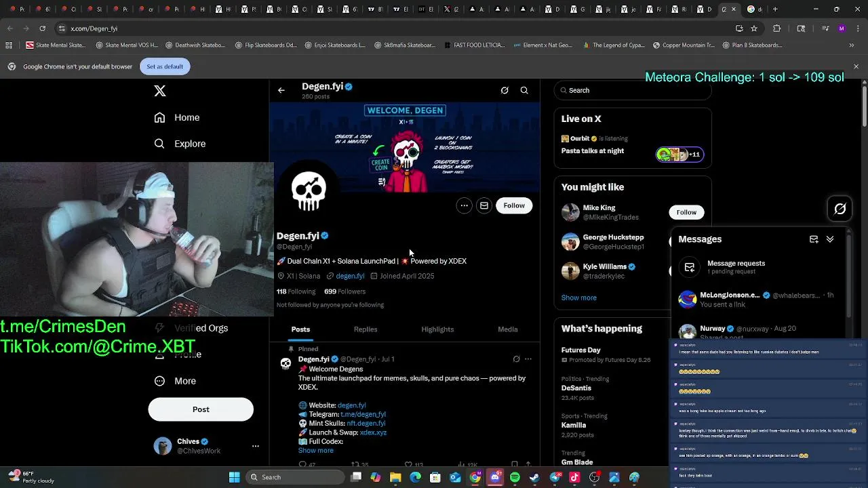Open the Chrome extensions puzzle icon

coord(777,28)
